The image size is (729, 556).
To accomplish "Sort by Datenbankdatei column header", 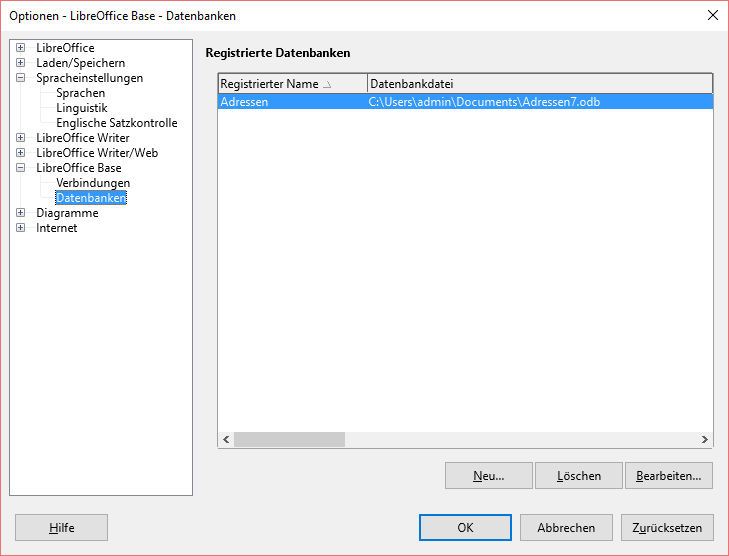I will [540, 84].
